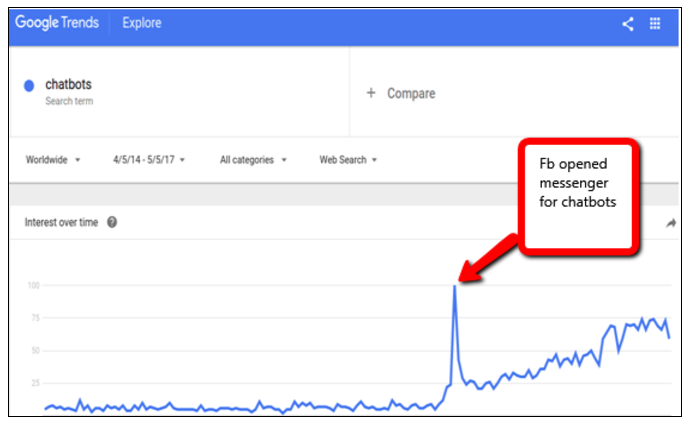Click the chart share arrow icon
The width and height of the screenshot is (691, 426).
tap(671, 223)
